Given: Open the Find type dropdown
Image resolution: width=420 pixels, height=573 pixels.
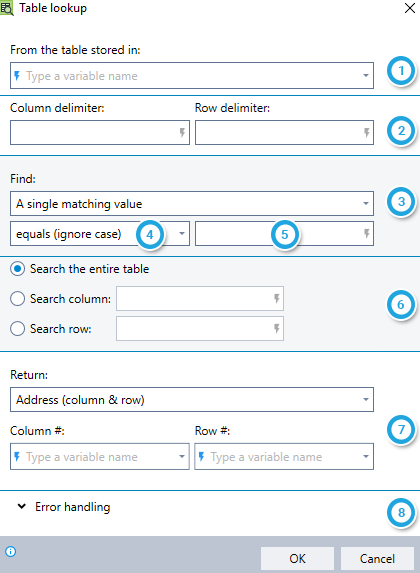Looking at the screenshot, I should pyautogui.click(x=192, y=204).
